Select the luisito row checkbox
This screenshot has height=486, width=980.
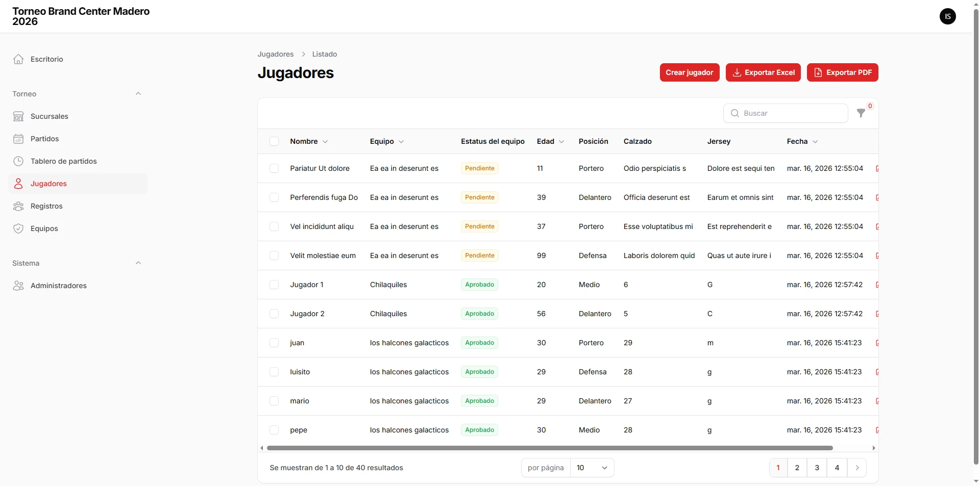click(274, 372)
